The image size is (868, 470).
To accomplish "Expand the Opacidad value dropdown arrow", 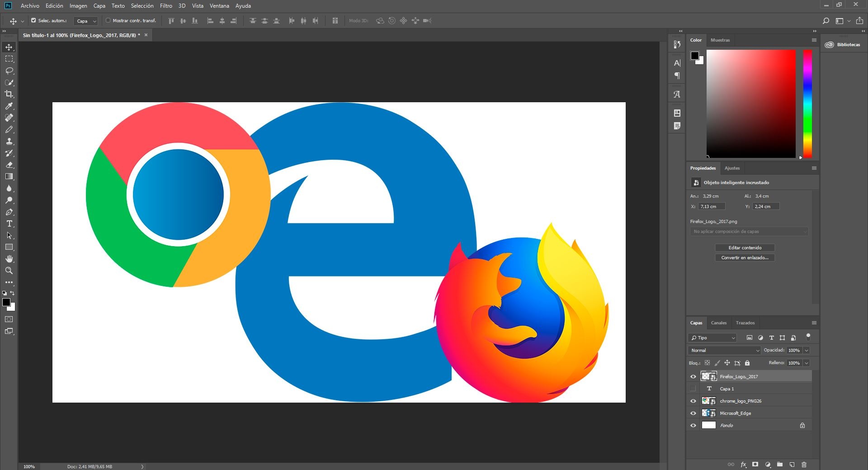I will [807, 350].
